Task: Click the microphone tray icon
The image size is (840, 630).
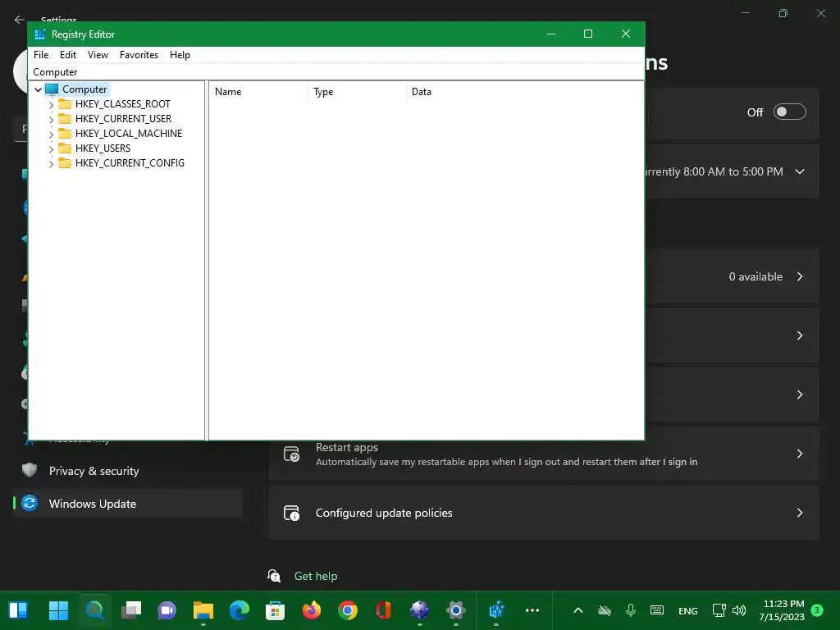Action: (631, 610)
